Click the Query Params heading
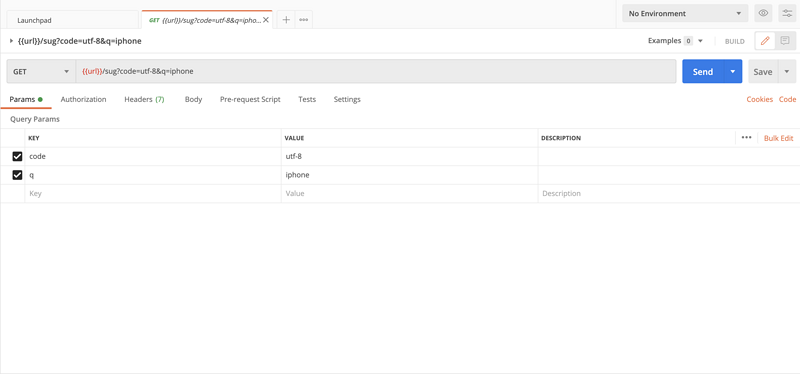 pos(35,119)
